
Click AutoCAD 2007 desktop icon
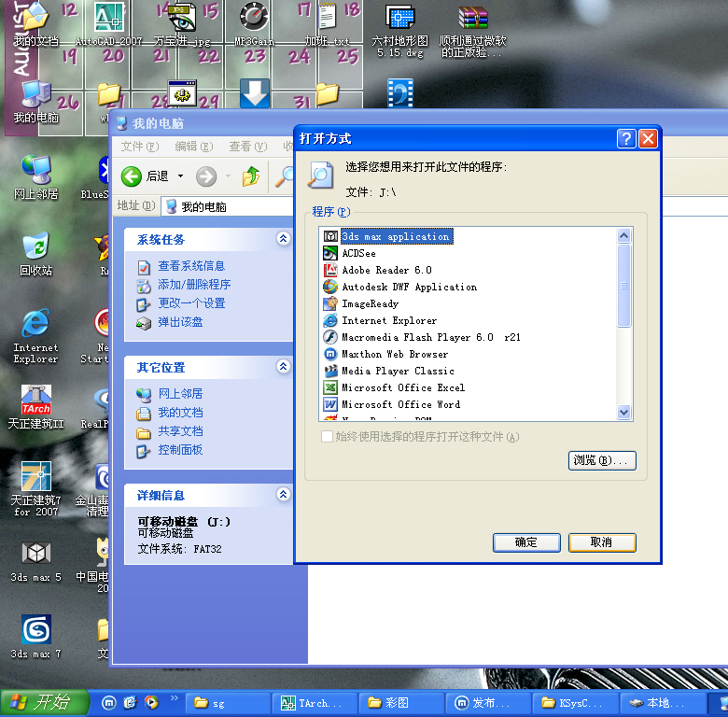tap(109, 24)
